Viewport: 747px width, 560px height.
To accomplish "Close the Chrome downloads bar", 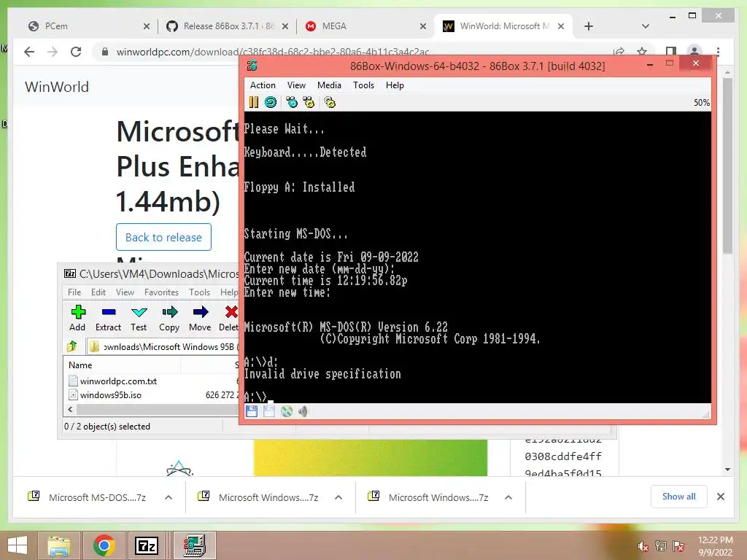I will 721,497.
